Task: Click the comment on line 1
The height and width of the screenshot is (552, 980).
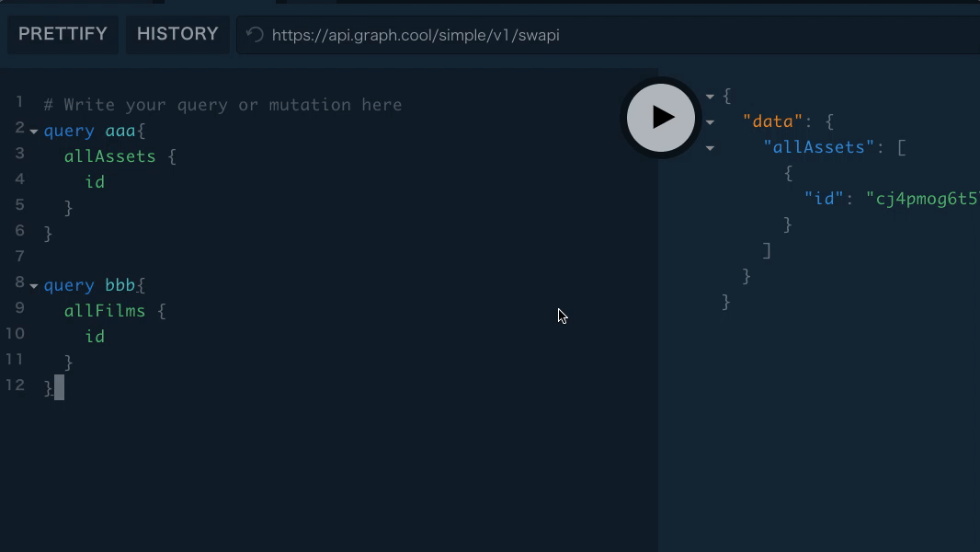Action: coord(221,104)
